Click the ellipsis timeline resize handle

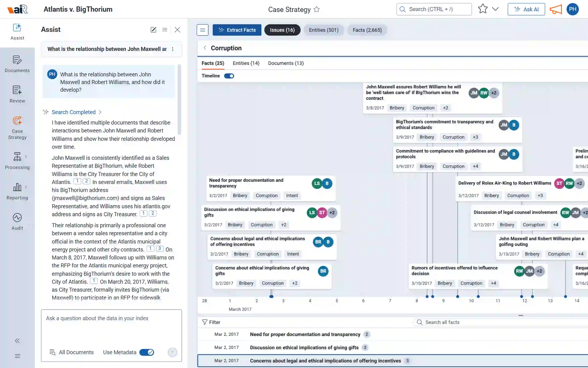pos(521,315)
